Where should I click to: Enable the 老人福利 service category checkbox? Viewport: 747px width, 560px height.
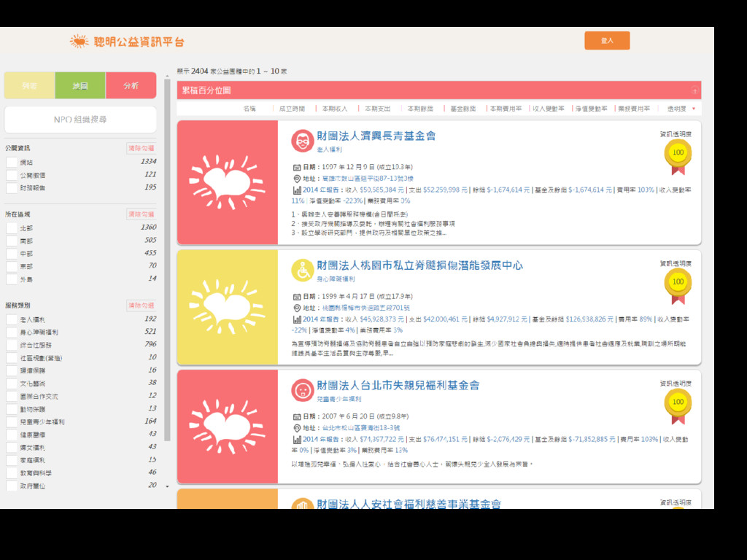point(12,319)
